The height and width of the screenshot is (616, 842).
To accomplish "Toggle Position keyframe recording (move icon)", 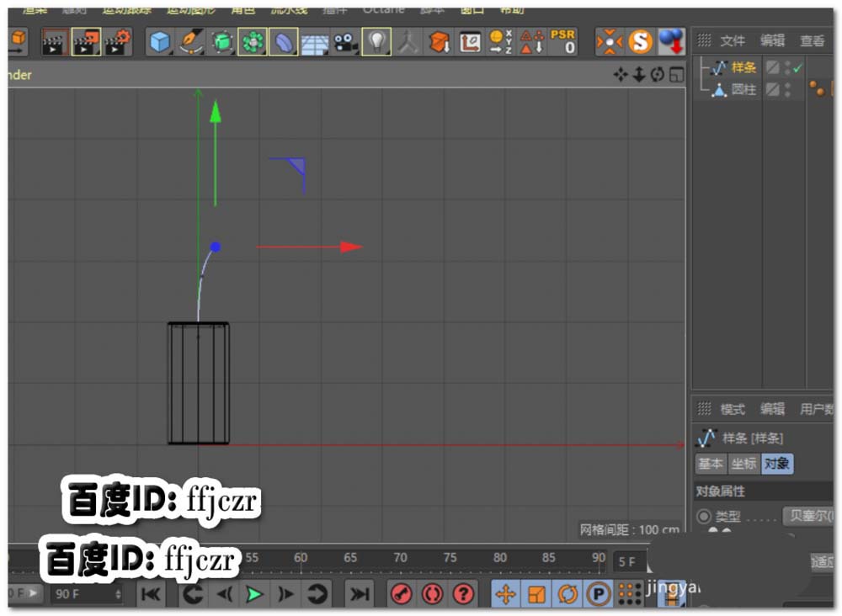I will point(505,594).
